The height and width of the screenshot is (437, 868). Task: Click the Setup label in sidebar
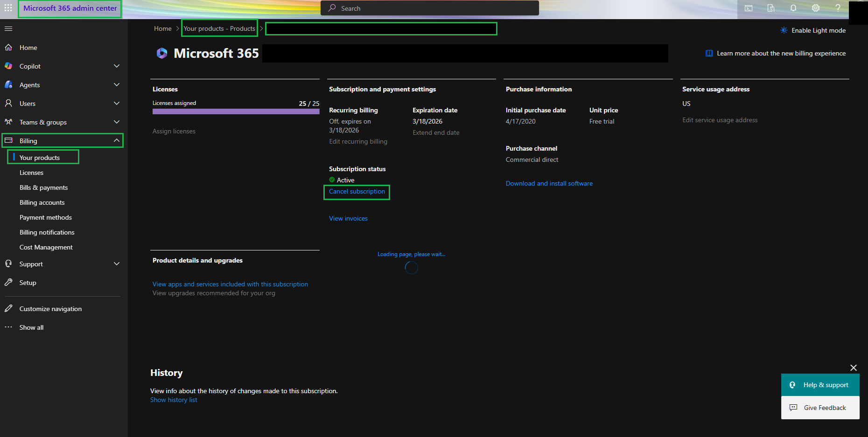point(28,283)
